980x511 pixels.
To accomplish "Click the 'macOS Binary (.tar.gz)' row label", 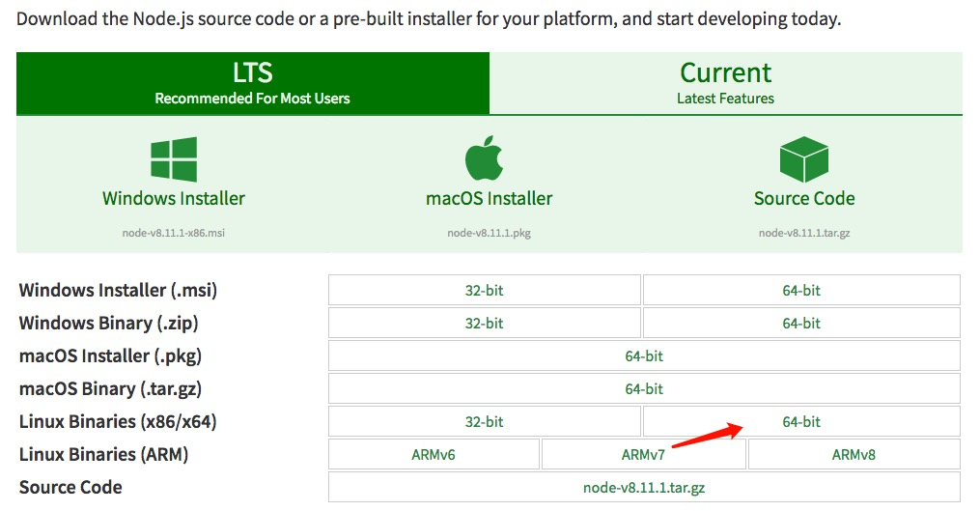I will pyautogui.click(x=111, y=389).
